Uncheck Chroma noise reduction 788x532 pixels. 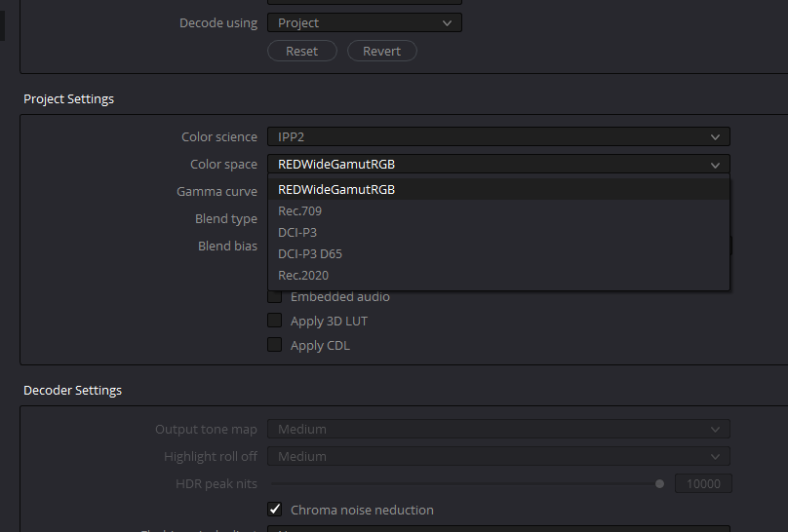[x=275, y=510]
